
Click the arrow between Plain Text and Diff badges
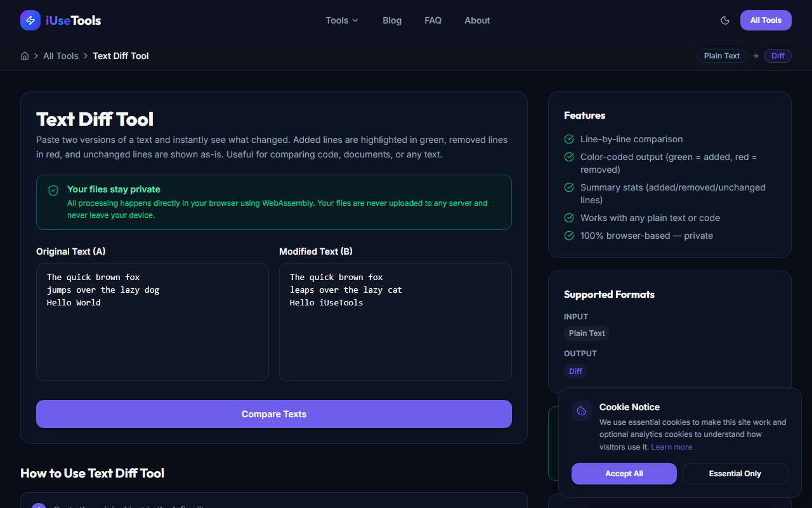(755, 56)
